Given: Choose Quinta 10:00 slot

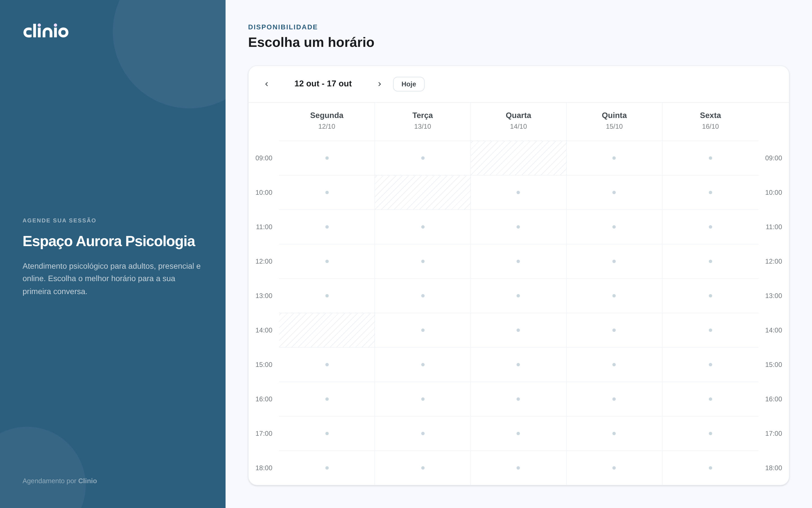Looking at the screenshot, I should pos(614,192).
